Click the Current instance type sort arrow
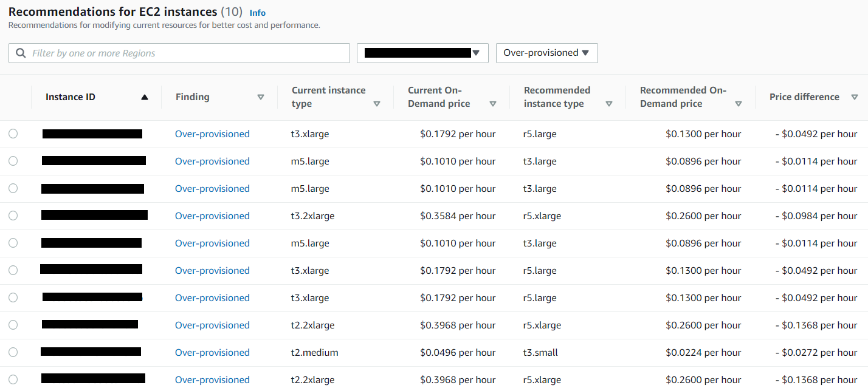The height and width of the screenshot is (391, 868). click(x=377, y=104)
